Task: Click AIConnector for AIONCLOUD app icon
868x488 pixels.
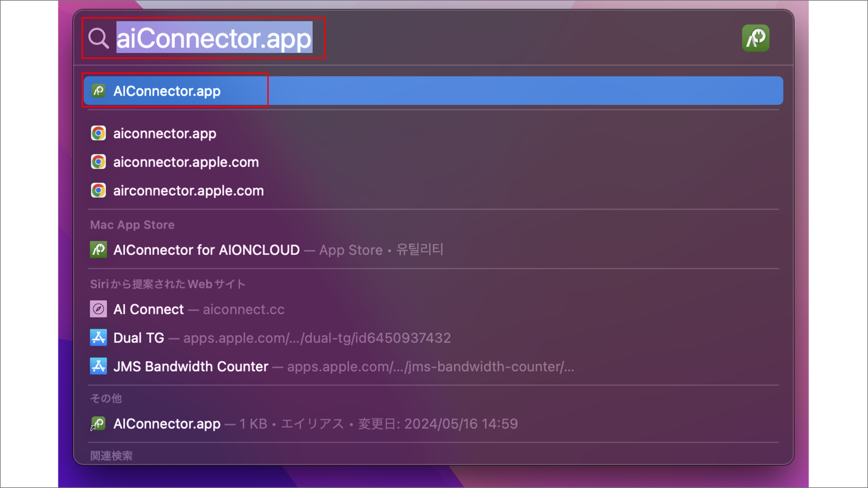Action: [98, 250]
